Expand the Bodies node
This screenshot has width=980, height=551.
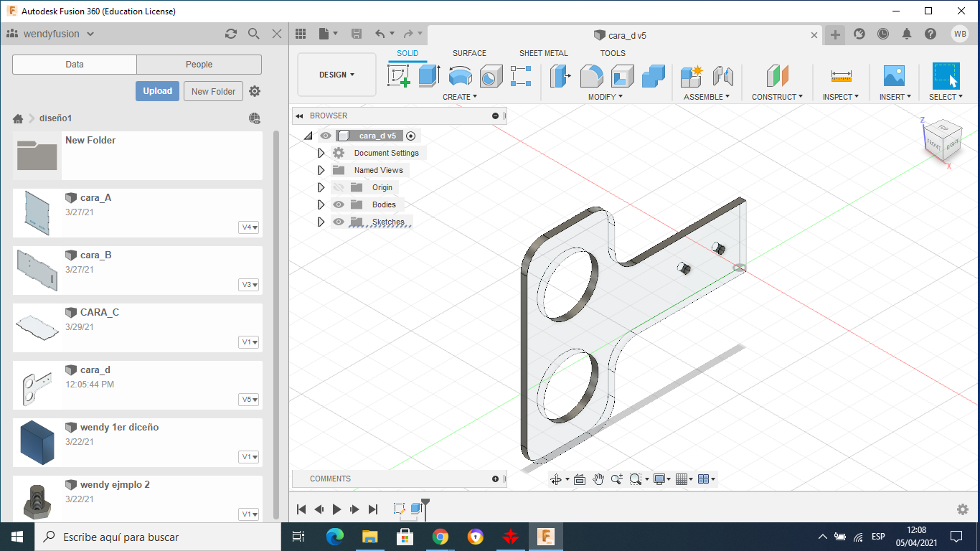point(321,204)
